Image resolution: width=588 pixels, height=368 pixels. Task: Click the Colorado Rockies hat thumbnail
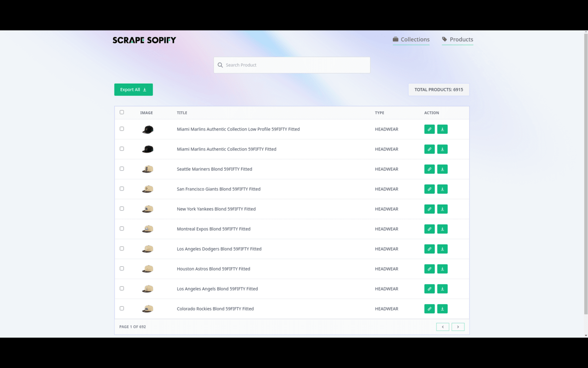pyautogui.click(x=147, y=309)
